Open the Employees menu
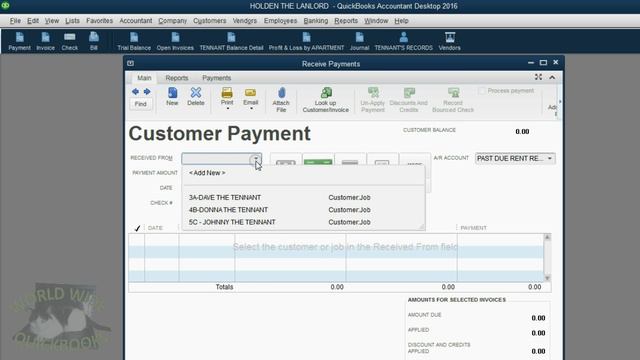The width and height of the screenshot is (640, 360). pyautogui.click(x=280, y=21)
